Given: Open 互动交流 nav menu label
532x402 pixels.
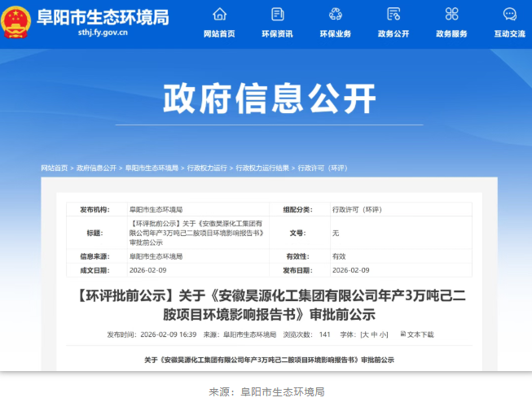Looking at the screenshot, I should [x=510, y=34].
